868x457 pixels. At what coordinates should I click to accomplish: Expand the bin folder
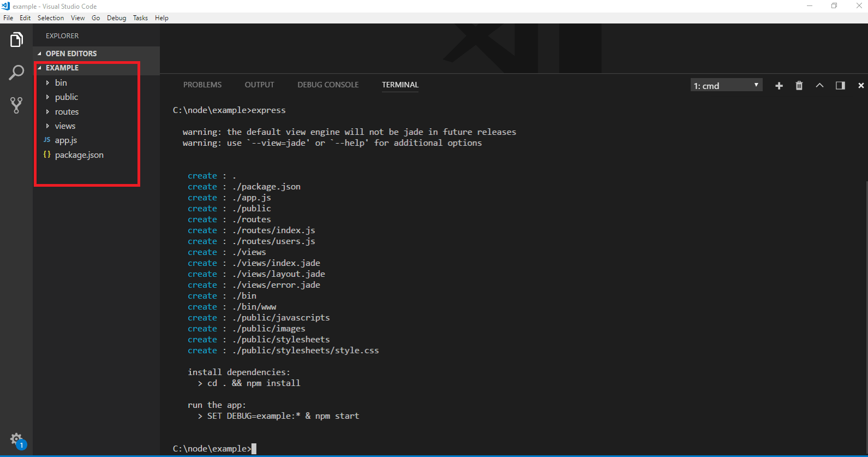(47, 82)
